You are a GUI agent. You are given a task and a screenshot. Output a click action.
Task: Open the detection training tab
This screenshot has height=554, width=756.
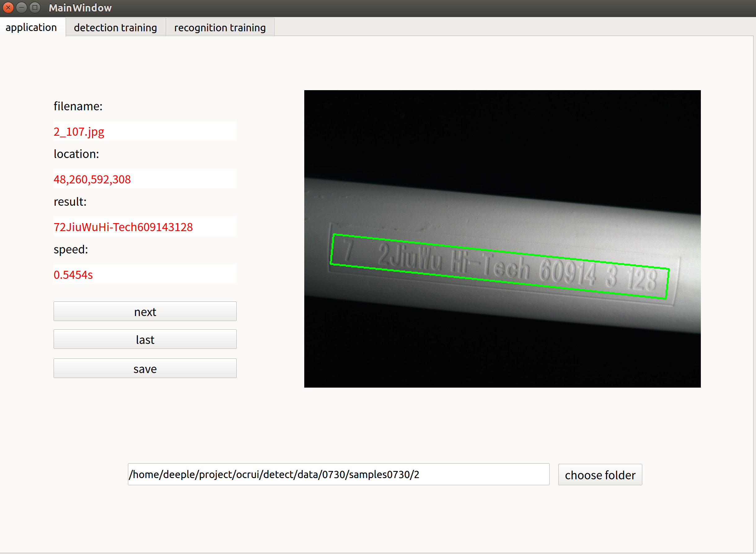click(x=115, y=28)
